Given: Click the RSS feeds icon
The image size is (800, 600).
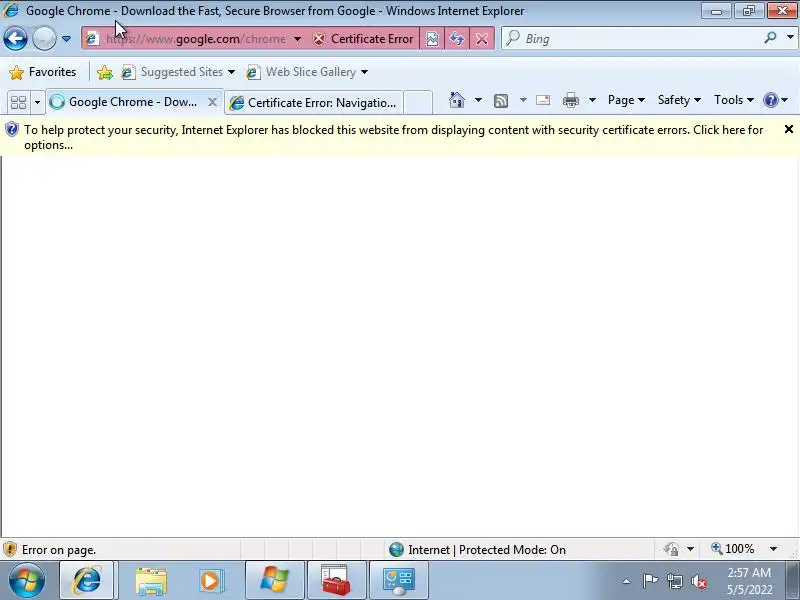Looking at the screenshot, I should tap(501, 101).
